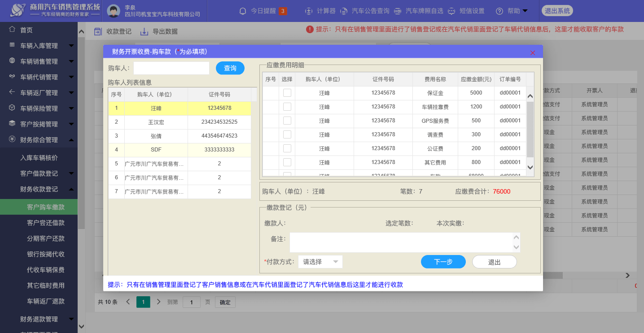Collapse 财务综合管理 submenu arrow
The image size is (644, 333).
point(71,140)
